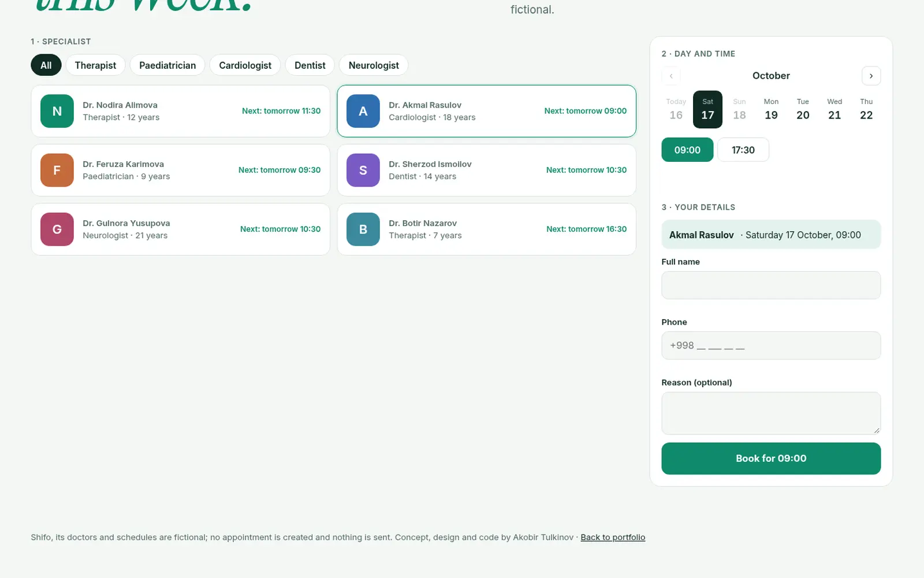Select Sunday 18 in calendar
This screenshot has width=924, height=578.
[x=740, y=109]
